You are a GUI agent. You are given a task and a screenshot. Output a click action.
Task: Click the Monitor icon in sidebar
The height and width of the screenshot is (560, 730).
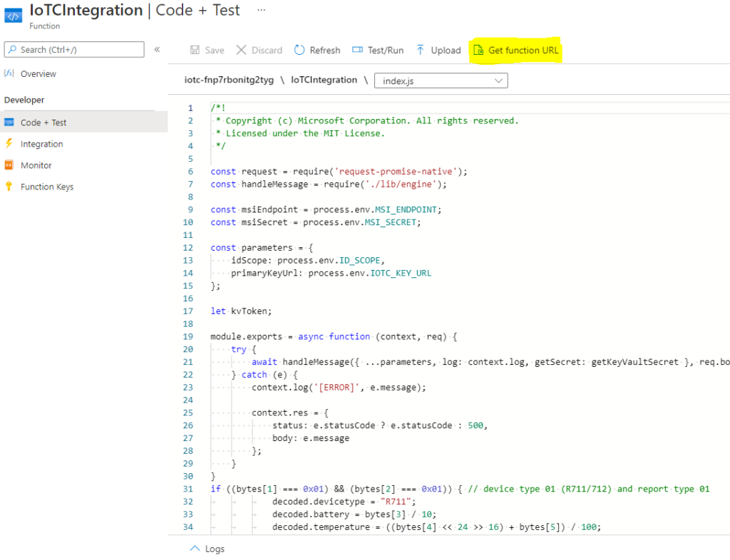[x=9, y=165]
